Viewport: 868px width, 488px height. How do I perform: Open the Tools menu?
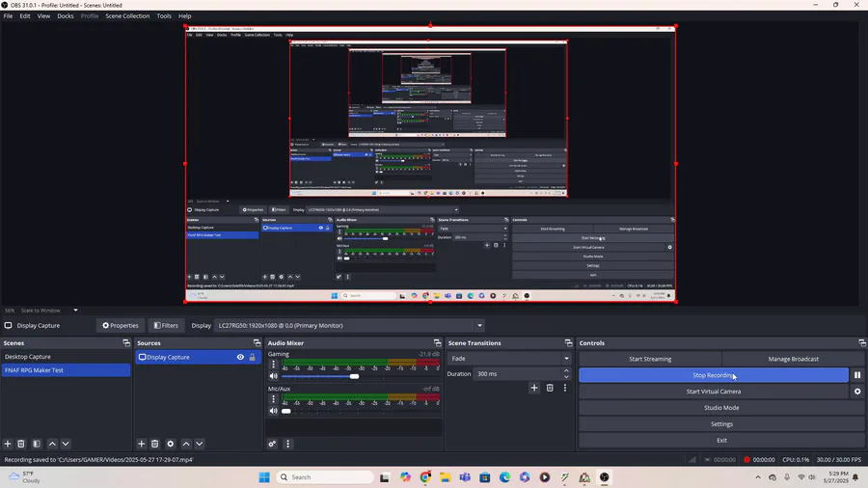point(164,16)
